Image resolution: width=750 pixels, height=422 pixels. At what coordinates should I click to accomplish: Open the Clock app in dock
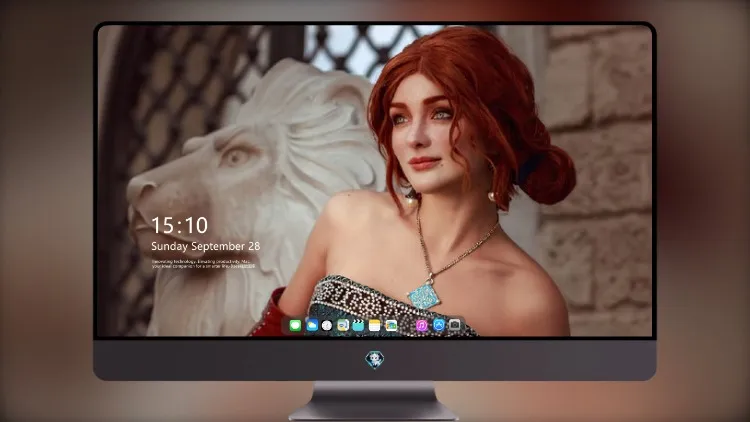click(x=327, y=326)
